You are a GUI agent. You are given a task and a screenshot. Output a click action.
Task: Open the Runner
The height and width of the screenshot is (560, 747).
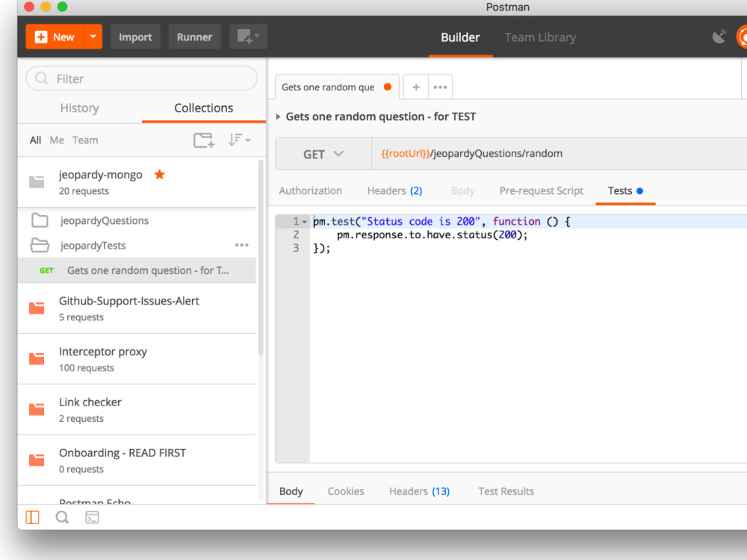pos(194,37)
